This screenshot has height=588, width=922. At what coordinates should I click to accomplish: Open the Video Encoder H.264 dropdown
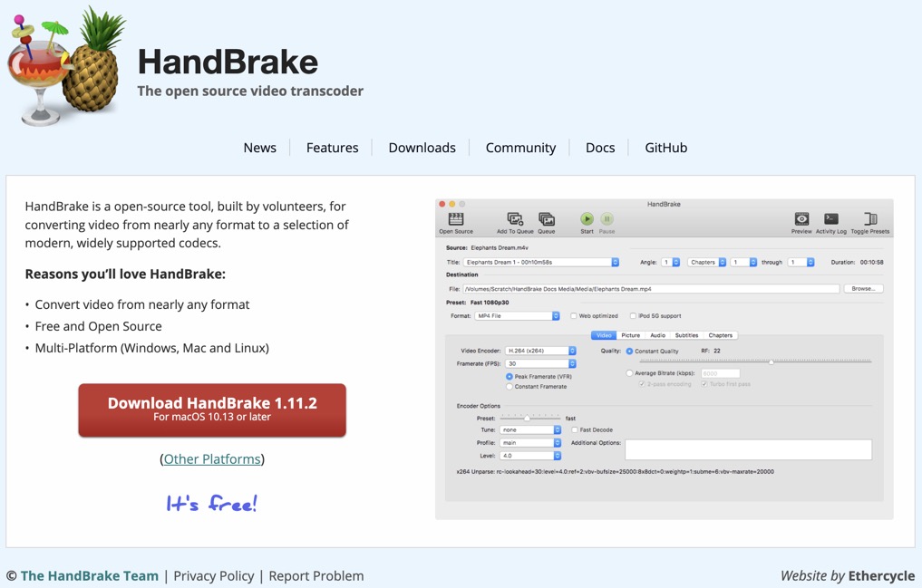[x=540, y=351]
